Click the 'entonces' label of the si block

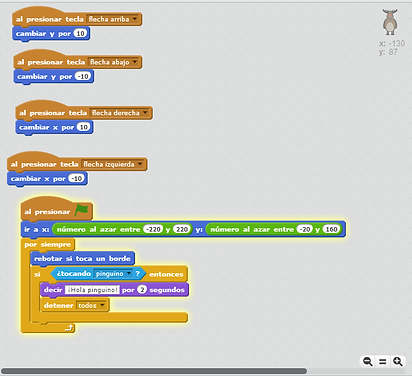tap(166, 274)
